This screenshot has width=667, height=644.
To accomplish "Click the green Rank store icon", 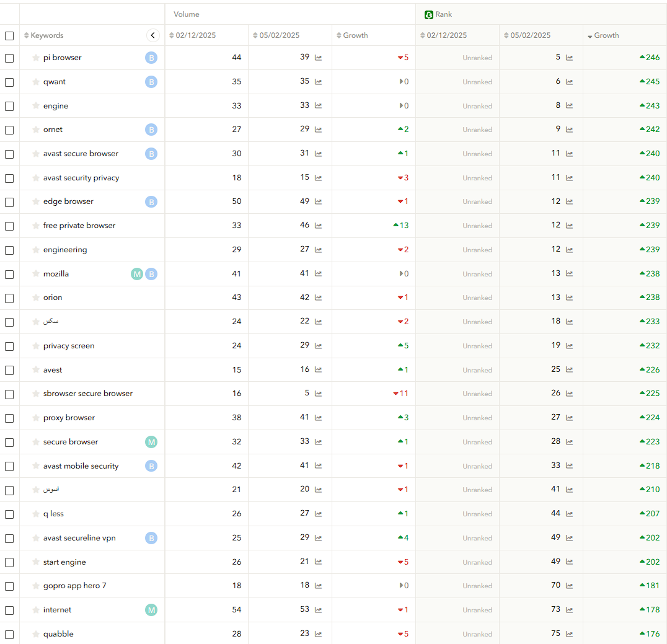I will click(429, 15).
